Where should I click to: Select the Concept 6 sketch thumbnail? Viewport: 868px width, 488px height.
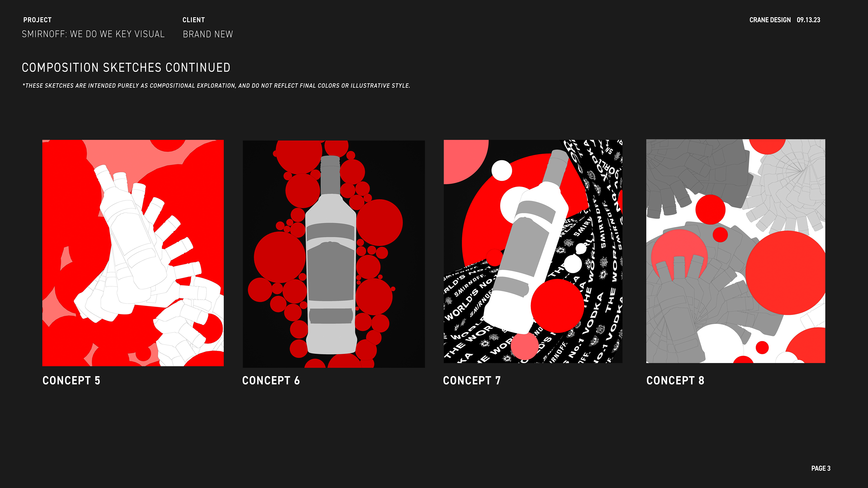(x=334, y=254)
